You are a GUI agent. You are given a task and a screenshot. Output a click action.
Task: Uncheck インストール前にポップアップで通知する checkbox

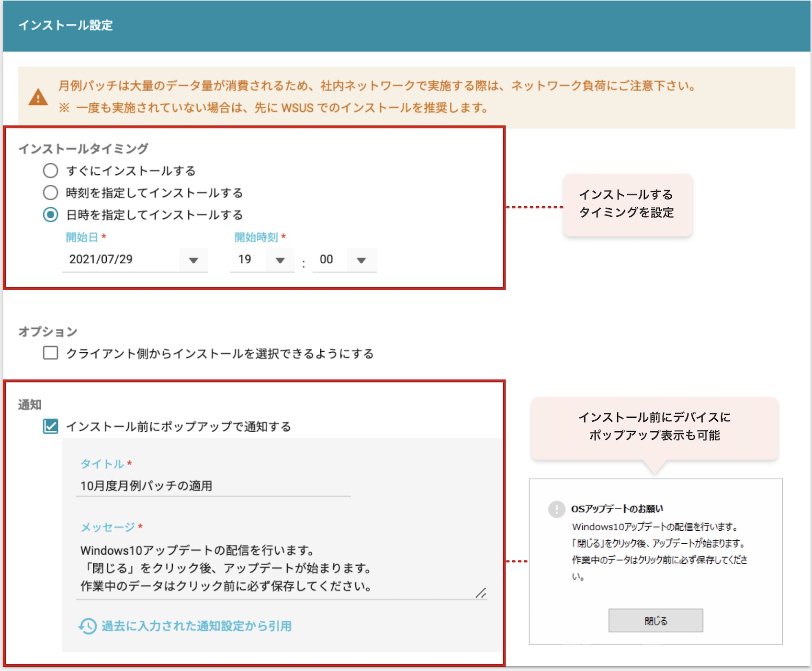tap(50, 426)
